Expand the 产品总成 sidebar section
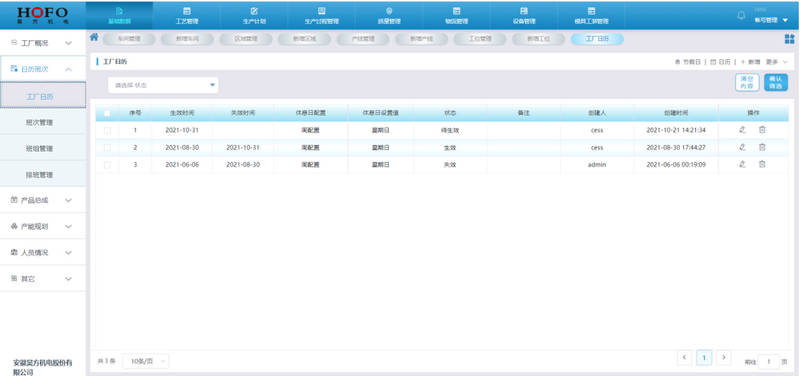The image size is (800, 376). tap(43, 200)
